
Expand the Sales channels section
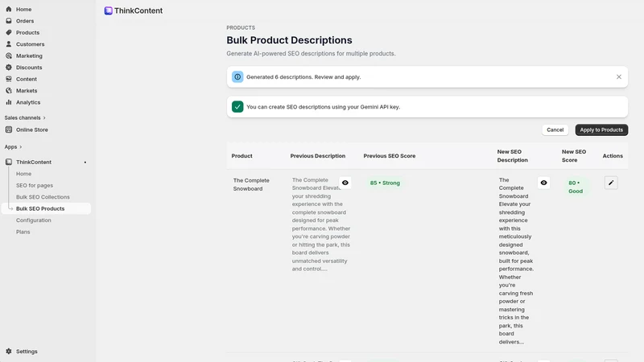tap(25, 117)
